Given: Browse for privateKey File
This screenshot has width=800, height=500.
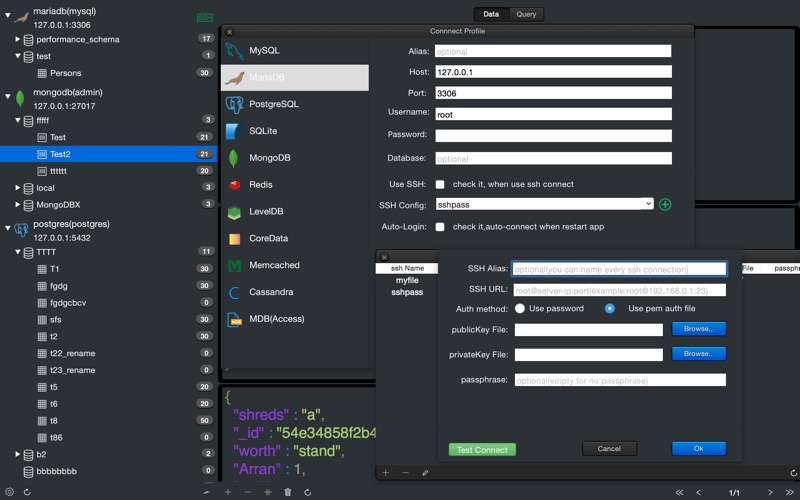Looking at the screenshot, I should point(698,354).
